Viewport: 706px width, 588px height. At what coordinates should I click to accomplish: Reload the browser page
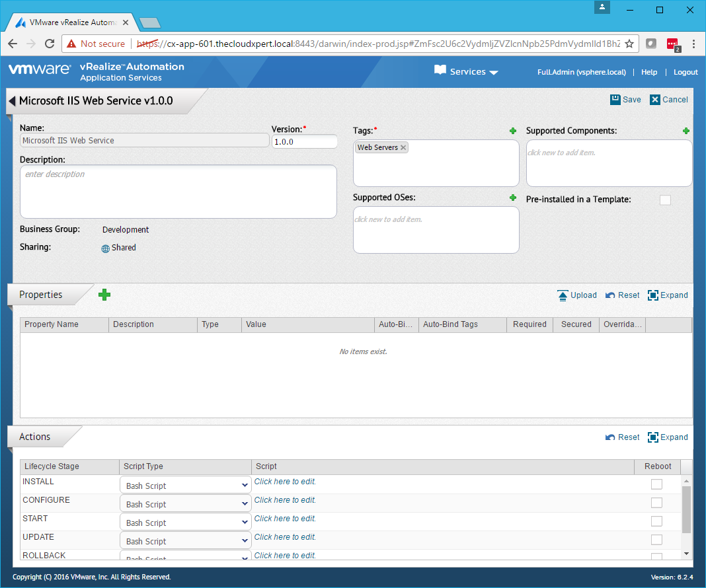49,44
